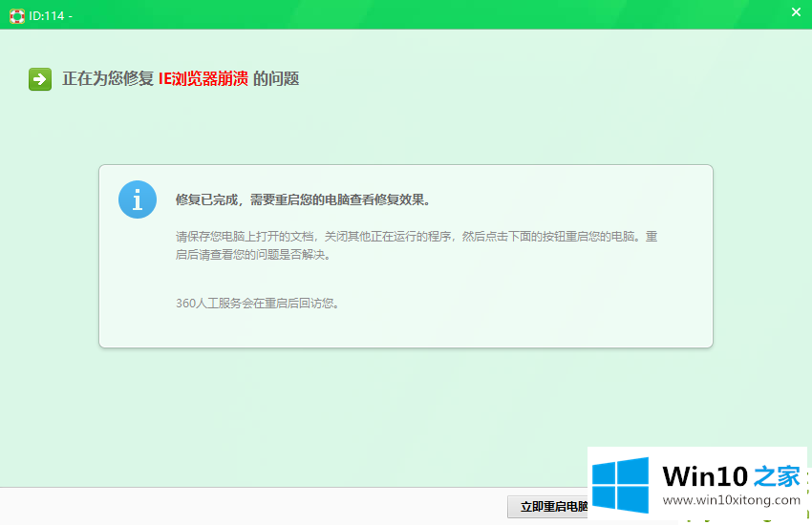
Task: Click the paragraph starting with 请保存您电脑上打开的文档
Action: [x=417, y=245]
